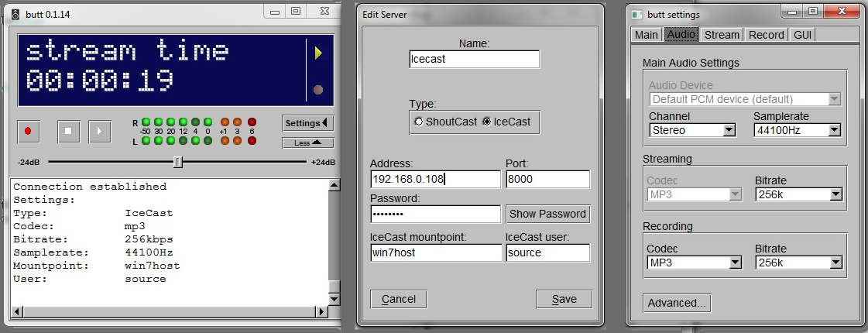Click the butt speaker icon in the title bar

[x=15, y=14]
